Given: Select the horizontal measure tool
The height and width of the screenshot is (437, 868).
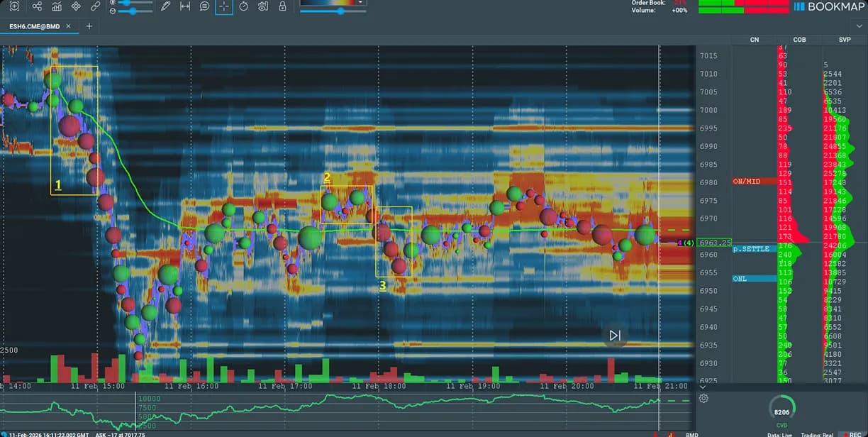Looking at the screenshot, I should click(185, 6).
